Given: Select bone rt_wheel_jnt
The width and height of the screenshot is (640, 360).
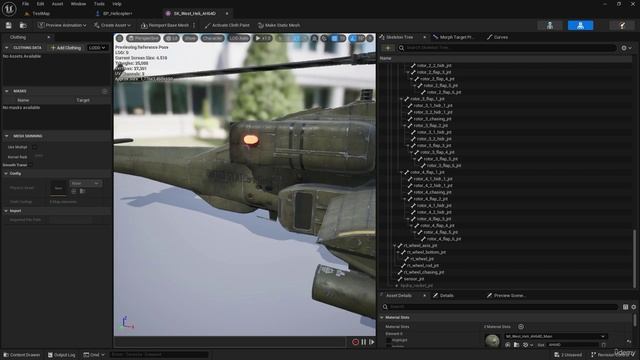Looking at the screenshot, I should (422, 259).
